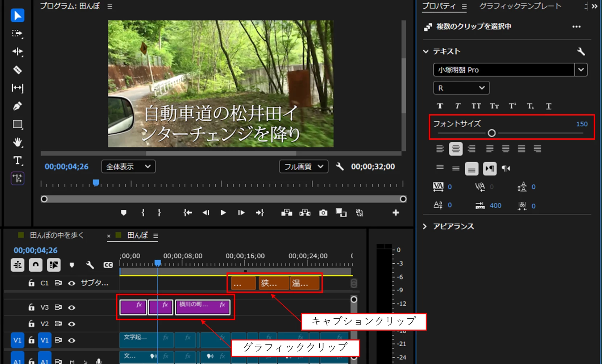This screenshot has height=364, width=602.
Task: Go to Out point
Action: coord(260,213)
